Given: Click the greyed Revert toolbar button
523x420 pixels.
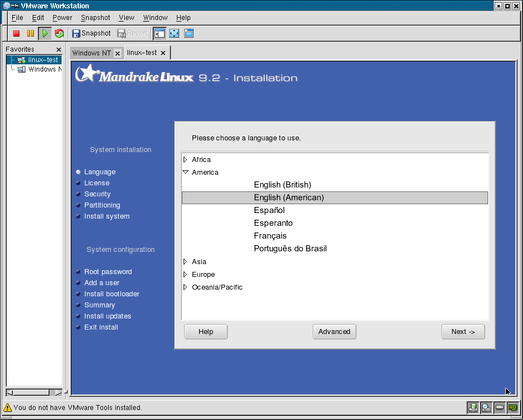Looking at the screenshot, I should pos(133,33).
